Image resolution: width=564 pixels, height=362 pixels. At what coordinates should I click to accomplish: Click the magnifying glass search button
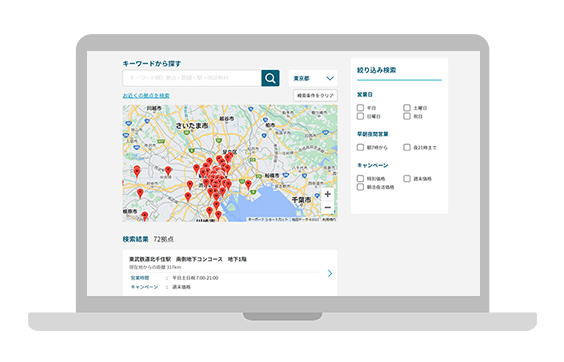click(270, 78)
